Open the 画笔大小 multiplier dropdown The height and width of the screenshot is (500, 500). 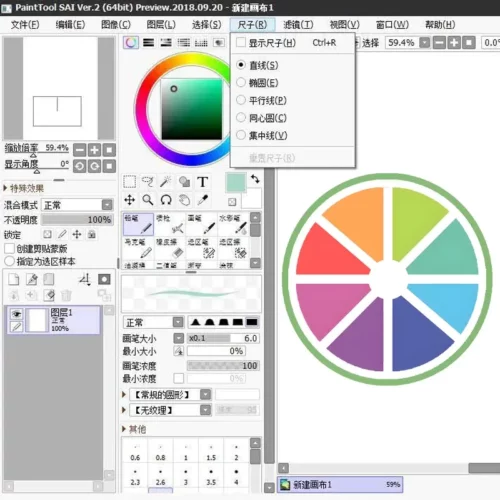pos(179,338)
